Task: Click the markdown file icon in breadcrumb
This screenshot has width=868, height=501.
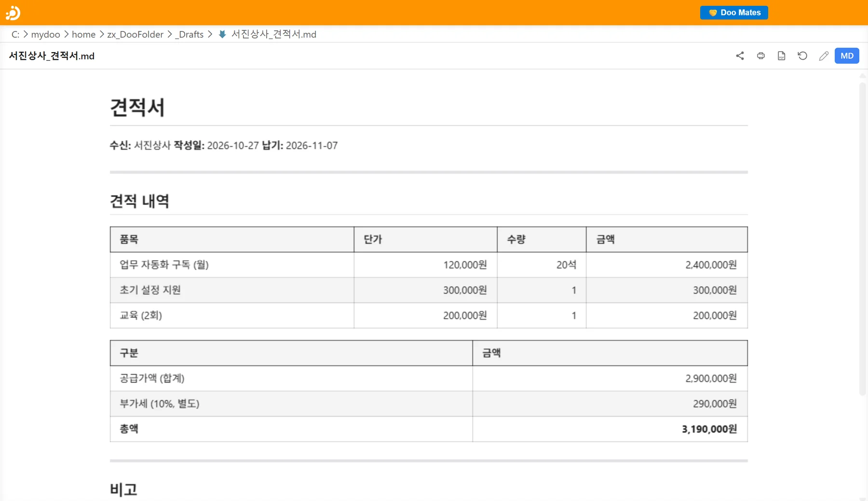Action: click(x=222, y=34)
